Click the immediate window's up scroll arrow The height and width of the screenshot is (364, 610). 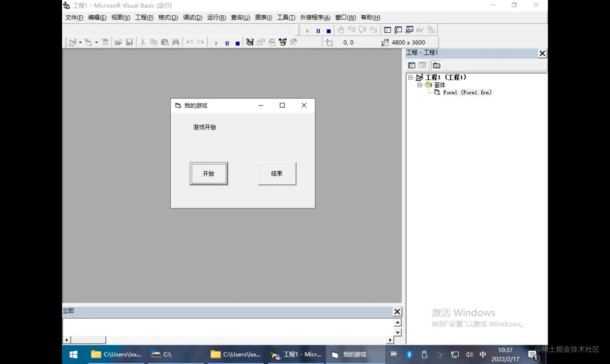point(397,322)
